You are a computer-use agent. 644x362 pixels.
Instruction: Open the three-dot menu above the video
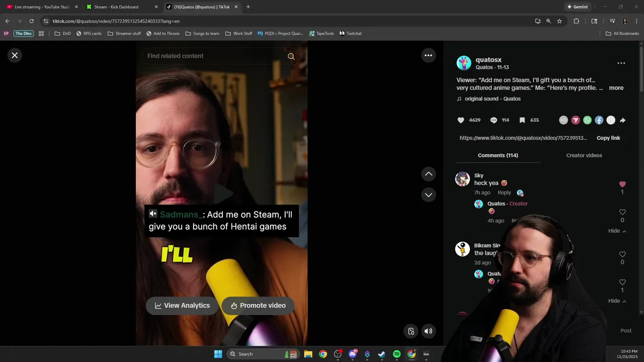tap(428, 55)
